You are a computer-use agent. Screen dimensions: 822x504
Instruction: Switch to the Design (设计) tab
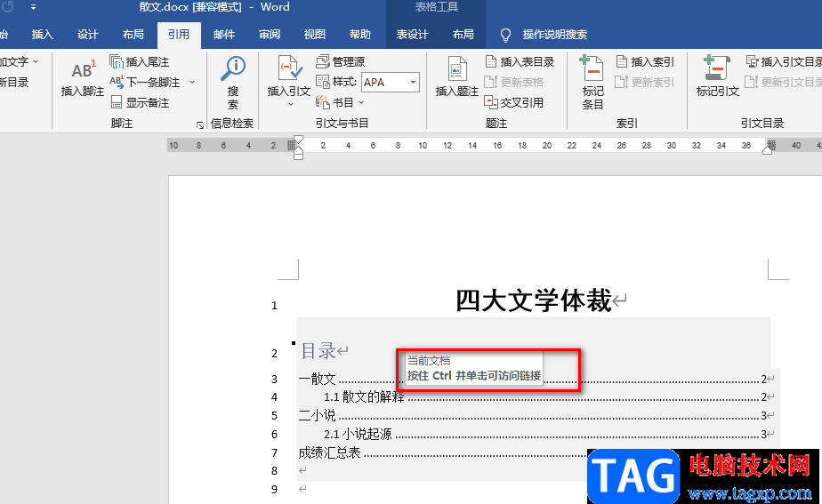pyautogui.click(x=87, y=35)
